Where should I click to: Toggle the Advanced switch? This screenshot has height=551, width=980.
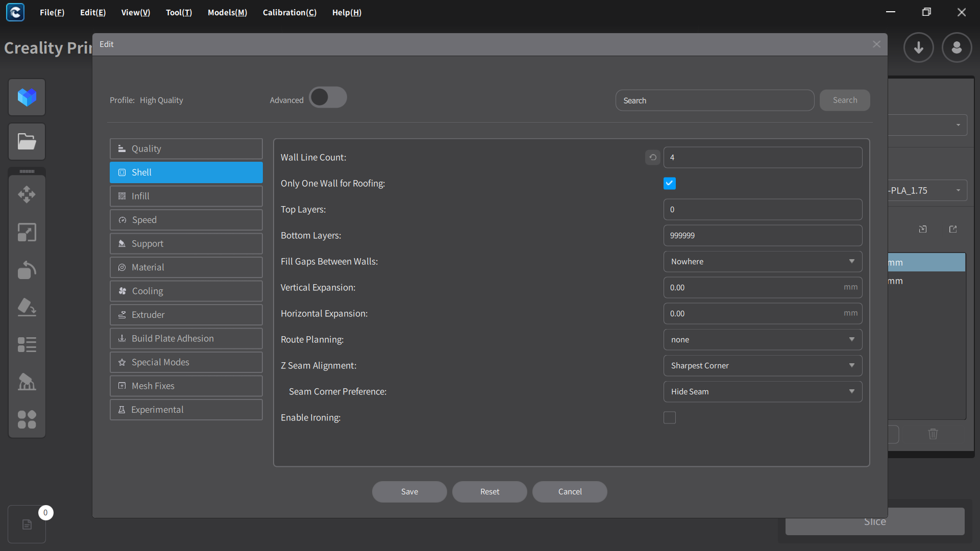point(328,97)
